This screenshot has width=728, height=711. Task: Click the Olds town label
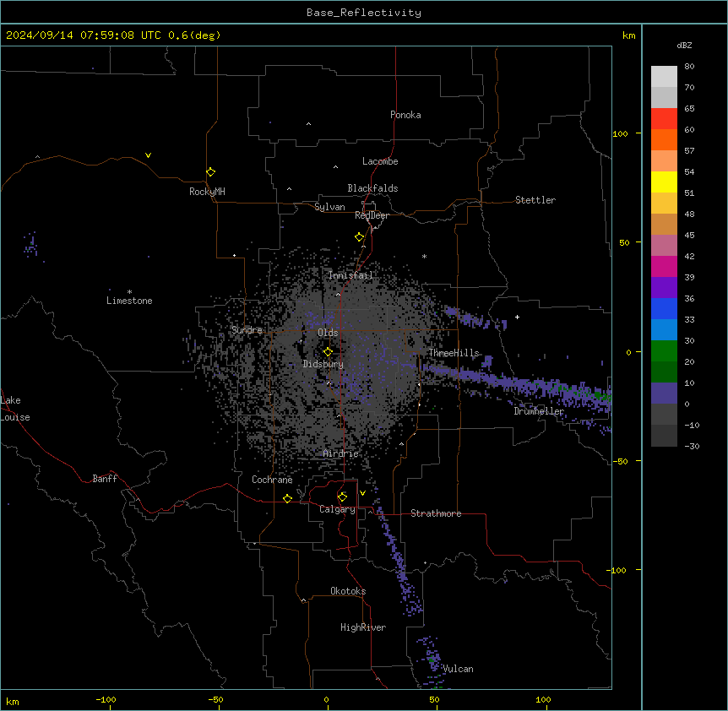328,333
